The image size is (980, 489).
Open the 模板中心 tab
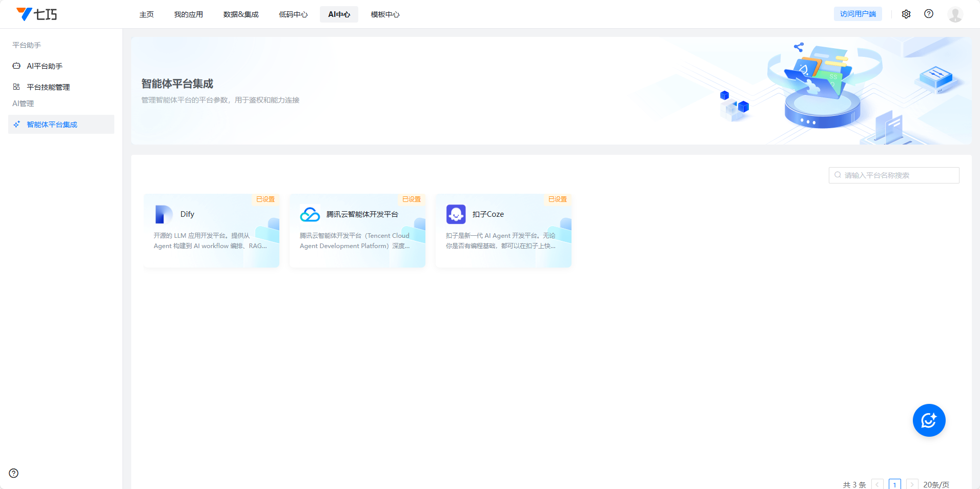pos(385,14)
